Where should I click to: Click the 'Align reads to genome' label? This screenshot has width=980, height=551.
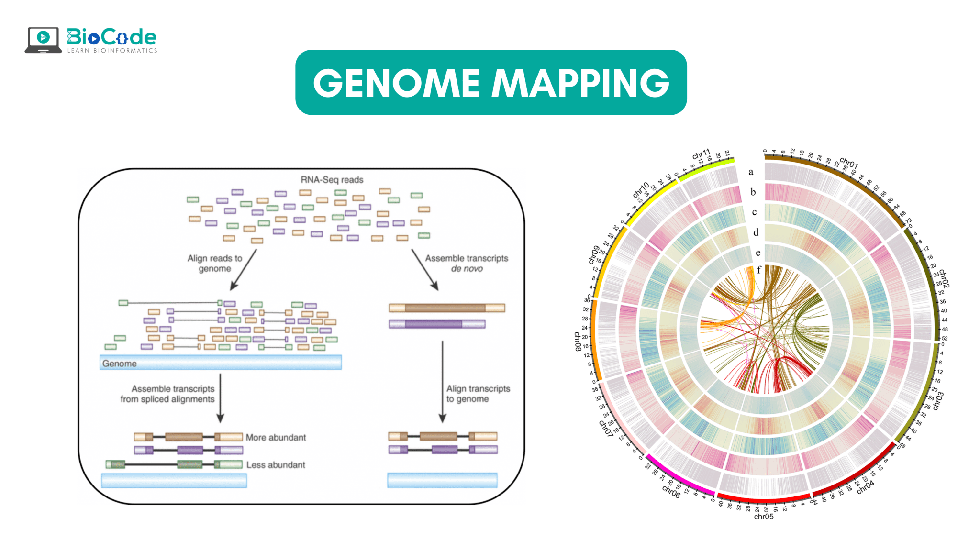pos(215,263)
